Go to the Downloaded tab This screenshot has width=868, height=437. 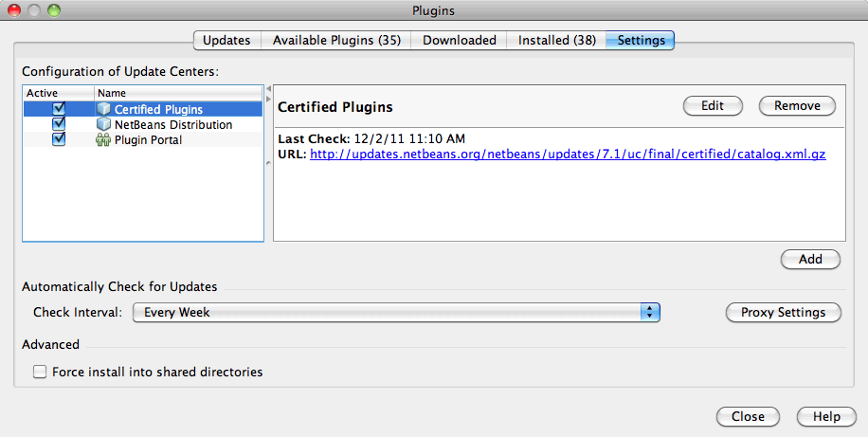tap(459, 41)
